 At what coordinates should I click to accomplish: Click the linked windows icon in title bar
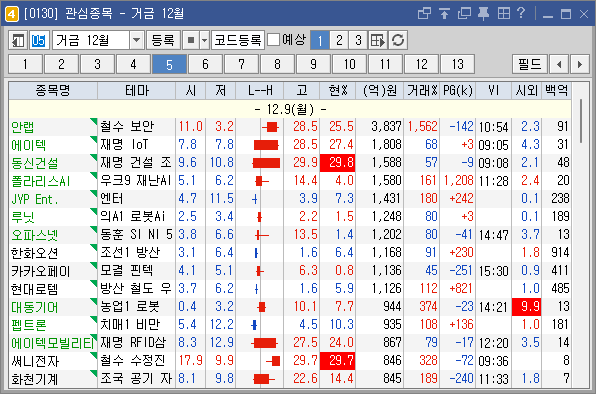[x=424, y=14]
